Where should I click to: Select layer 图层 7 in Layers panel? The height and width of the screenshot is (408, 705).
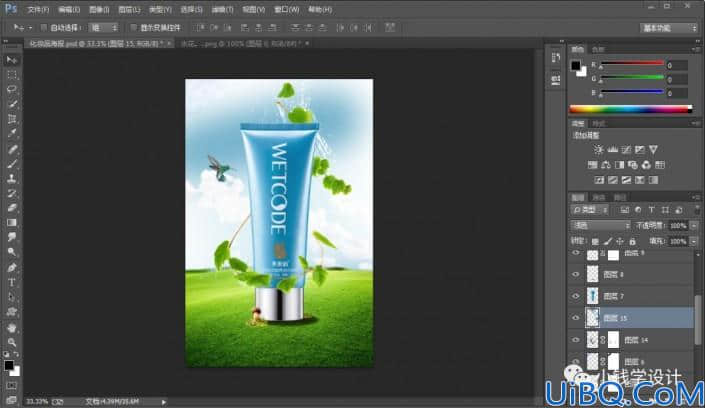(x=631, y=296)
